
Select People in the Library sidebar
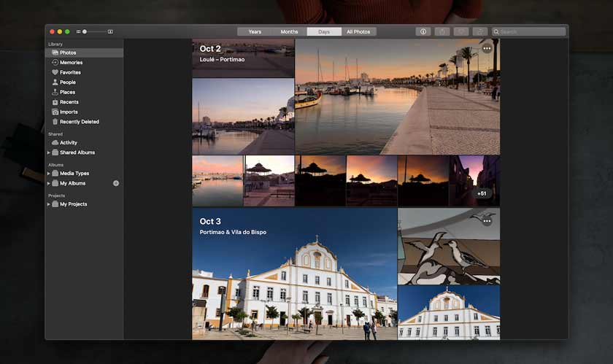[67, 82]
